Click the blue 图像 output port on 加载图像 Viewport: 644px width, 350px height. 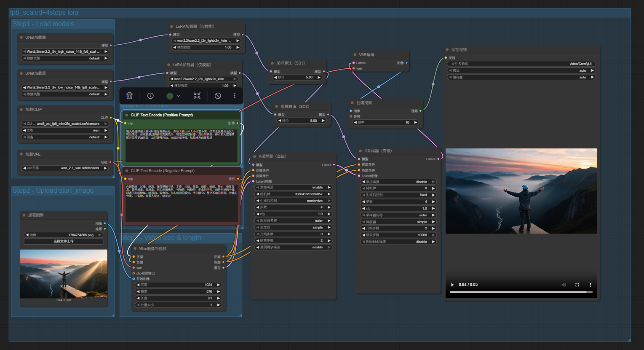[x=105, y=223]
